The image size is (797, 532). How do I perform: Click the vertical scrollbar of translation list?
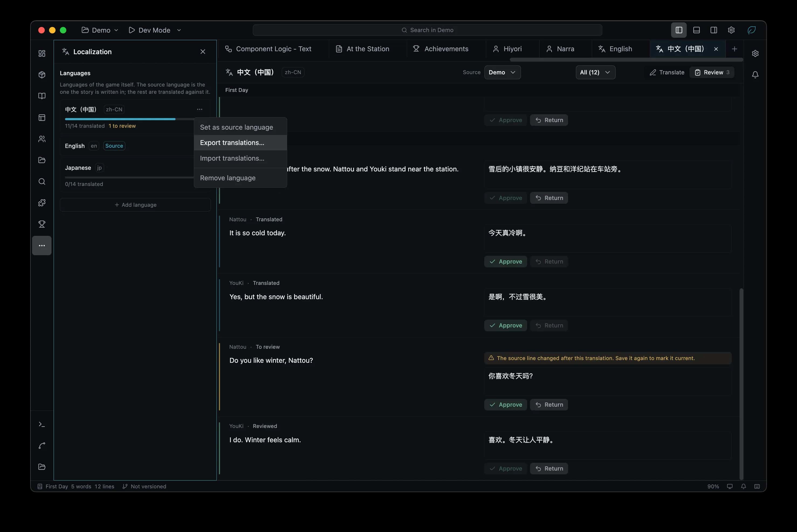[741, 384]
